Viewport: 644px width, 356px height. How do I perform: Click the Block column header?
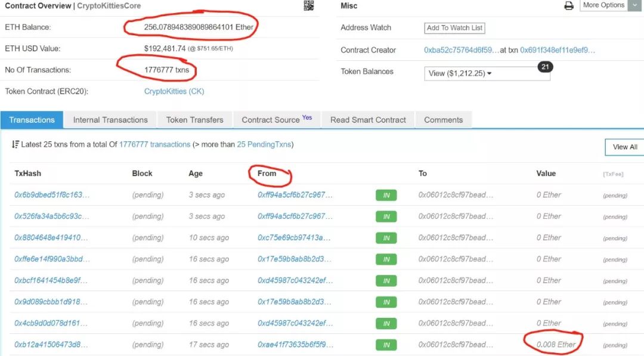point(142,174)
